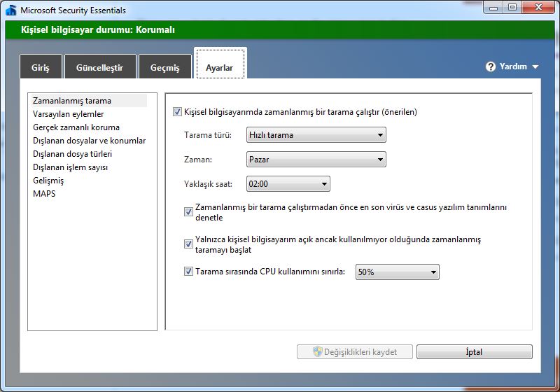Click the Yardım question mark icon
The image size is (560, 392).
point(491,66)
